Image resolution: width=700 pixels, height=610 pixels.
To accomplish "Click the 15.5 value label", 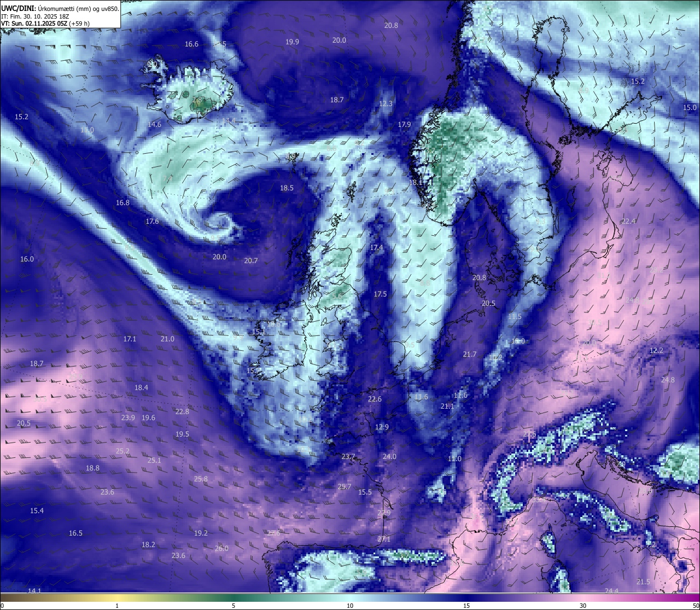I will click(x=365, y=492).
